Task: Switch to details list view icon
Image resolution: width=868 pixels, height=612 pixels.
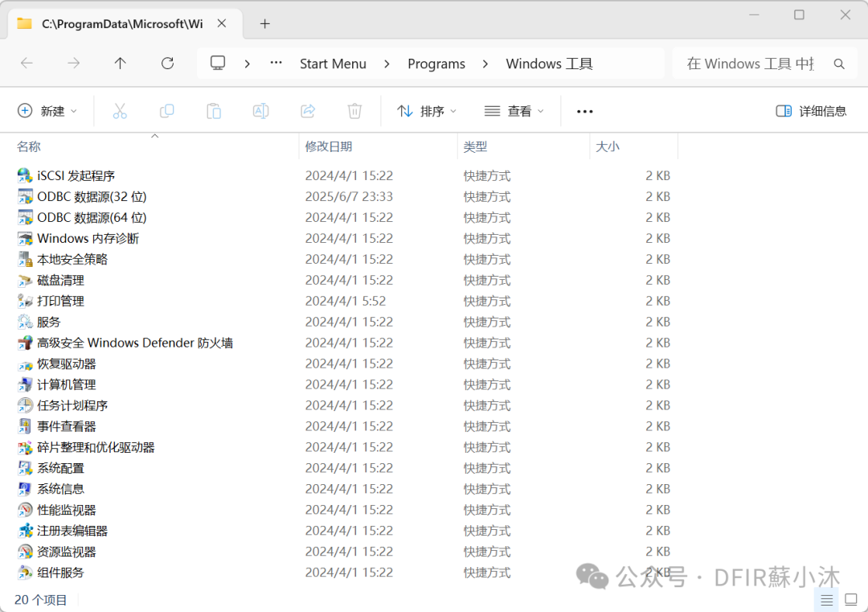Action: tap(826, 600)
